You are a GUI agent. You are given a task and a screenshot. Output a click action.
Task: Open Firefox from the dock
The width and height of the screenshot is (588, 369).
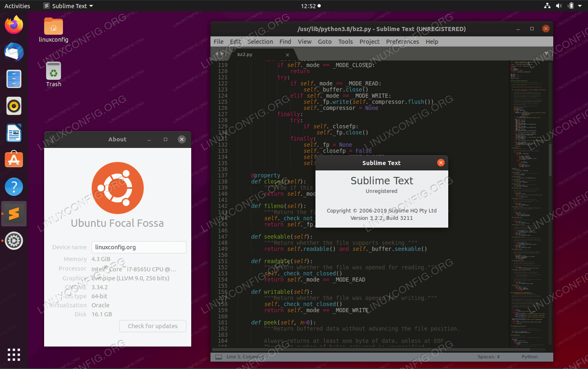pos(14,25)
